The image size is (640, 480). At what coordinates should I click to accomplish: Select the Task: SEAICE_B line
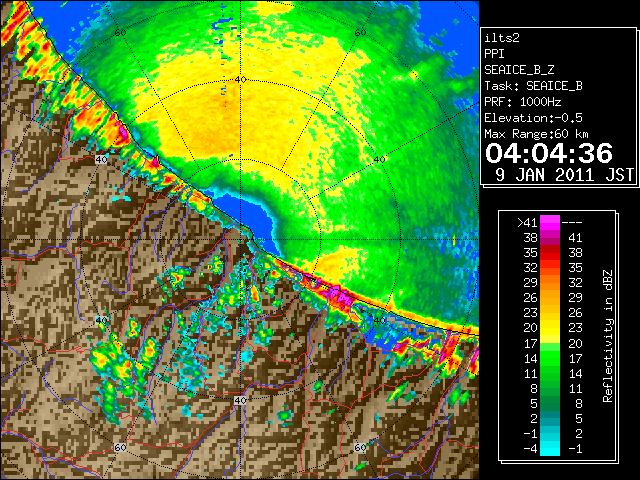pyautogui.click(x=533, y=86)
